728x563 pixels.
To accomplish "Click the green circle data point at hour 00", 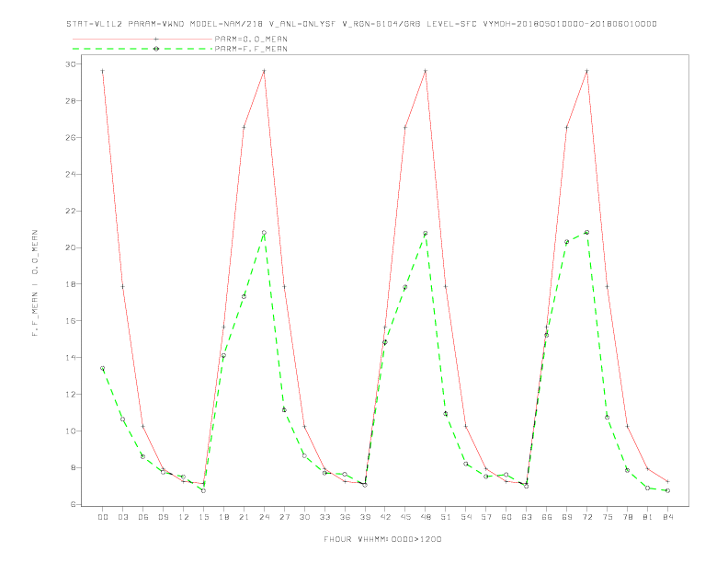I will [x=103, y=368].
